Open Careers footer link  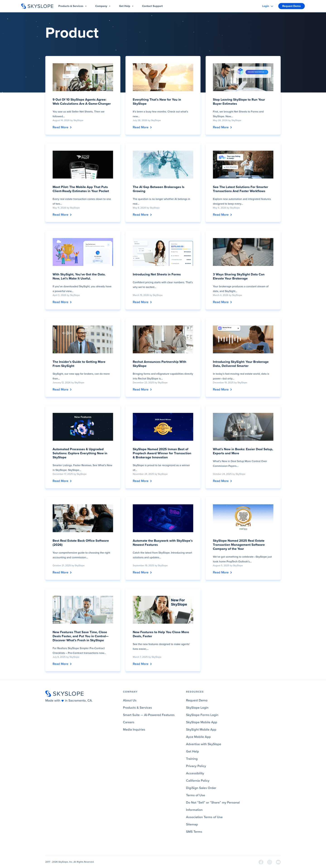click(128, 722)
